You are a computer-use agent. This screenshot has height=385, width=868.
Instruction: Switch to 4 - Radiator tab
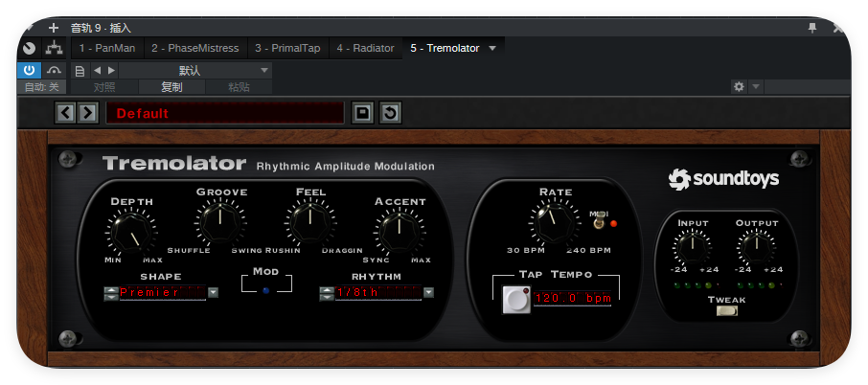[365, 48]
